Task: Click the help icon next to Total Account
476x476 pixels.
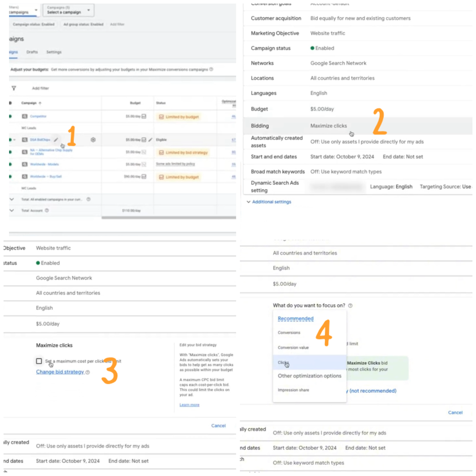Action: (x=47, y=210)
